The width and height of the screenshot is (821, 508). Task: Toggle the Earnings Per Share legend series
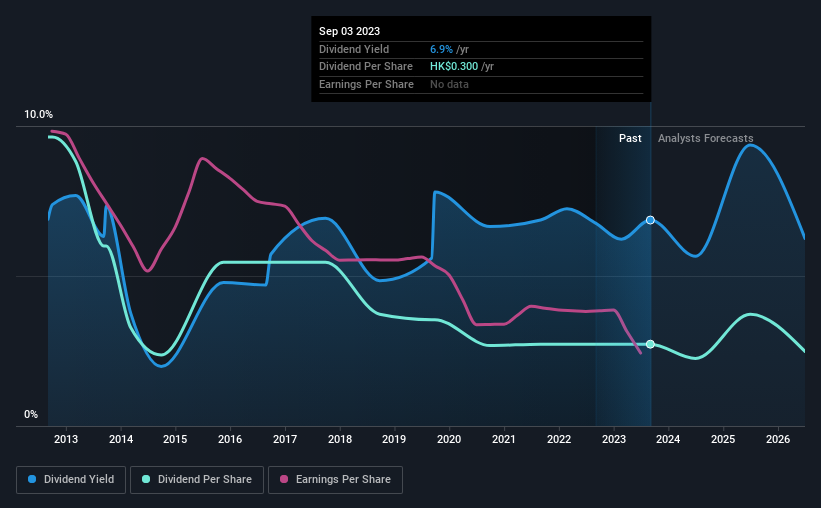click(335, 480)
